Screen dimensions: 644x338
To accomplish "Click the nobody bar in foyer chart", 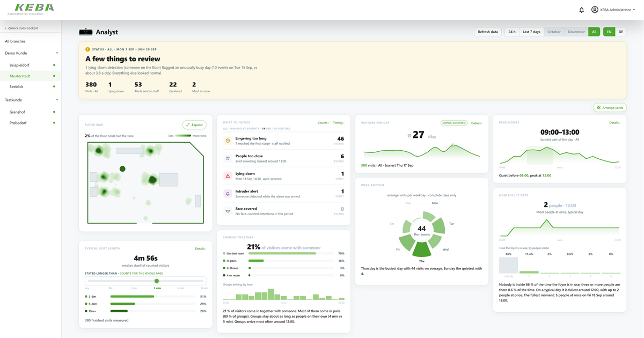I will click(509, 265).
